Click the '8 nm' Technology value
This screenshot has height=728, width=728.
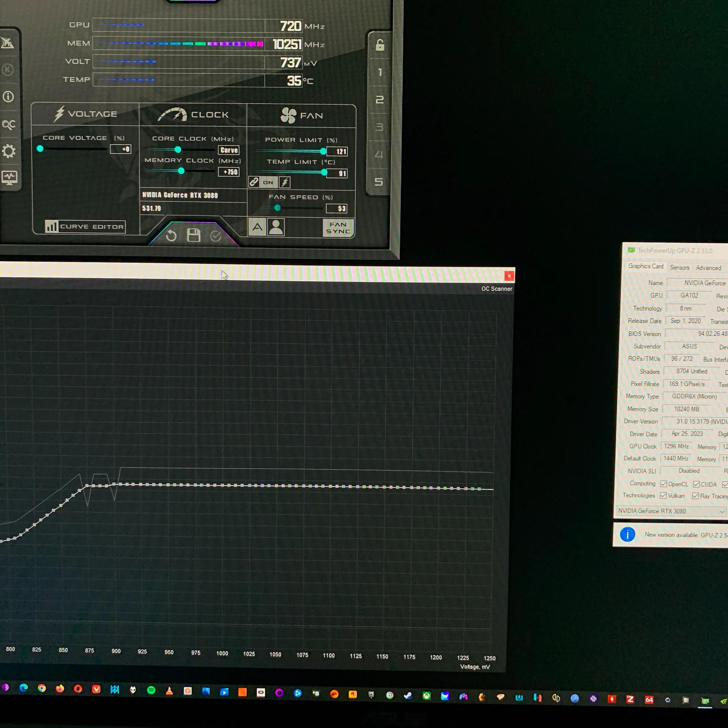tap(685, 308)
